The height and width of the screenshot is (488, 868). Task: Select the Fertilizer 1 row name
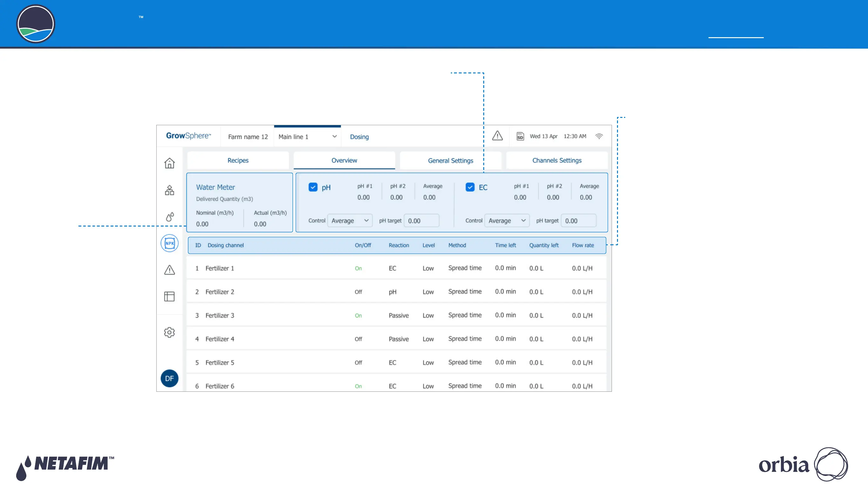pyautogui.click(x=220, y=268)
